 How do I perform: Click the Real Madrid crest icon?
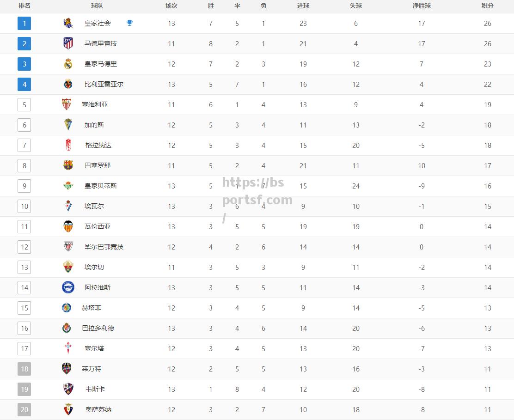tap(68, 64)
